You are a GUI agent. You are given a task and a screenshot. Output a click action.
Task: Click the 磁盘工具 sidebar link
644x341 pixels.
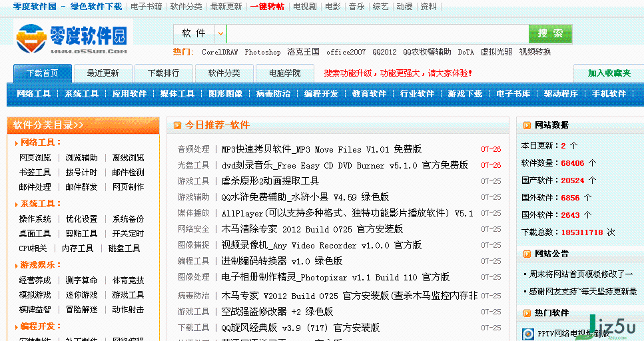point(124,248)
